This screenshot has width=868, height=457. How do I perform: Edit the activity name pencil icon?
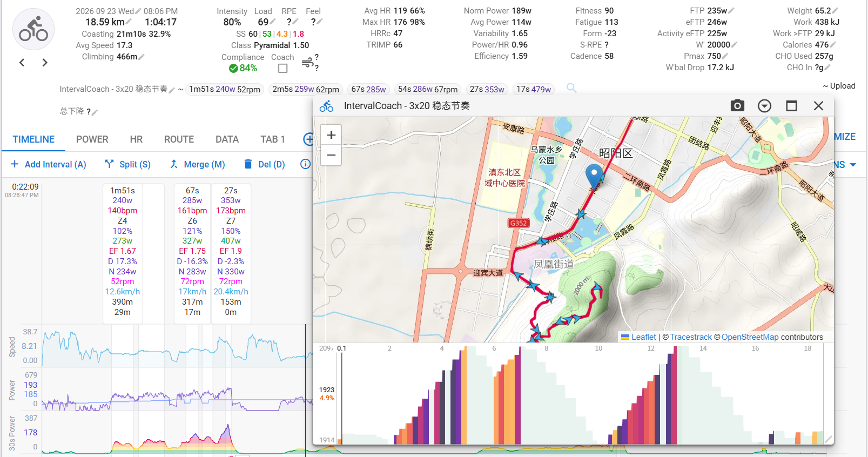pyautogui.click(x=172, y=90)
